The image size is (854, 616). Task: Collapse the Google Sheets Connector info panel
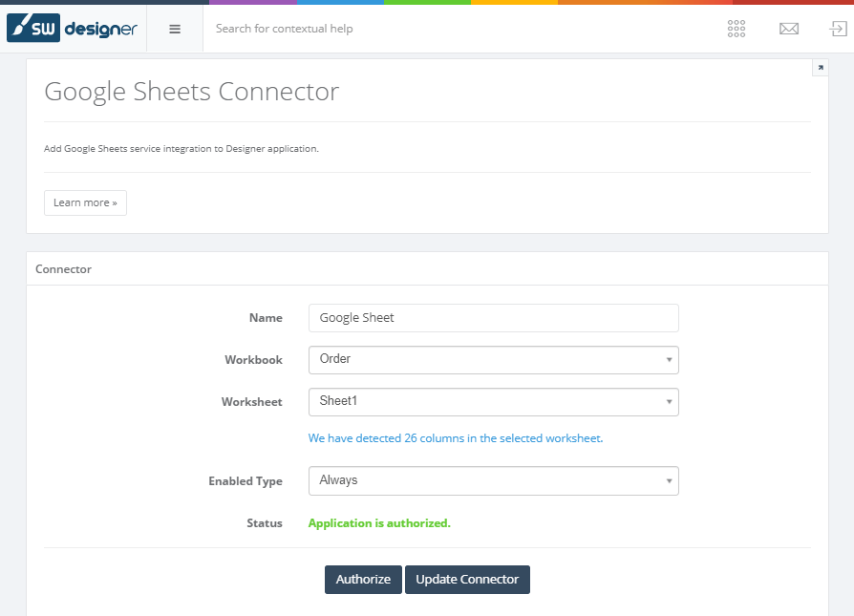pos(821,68)
